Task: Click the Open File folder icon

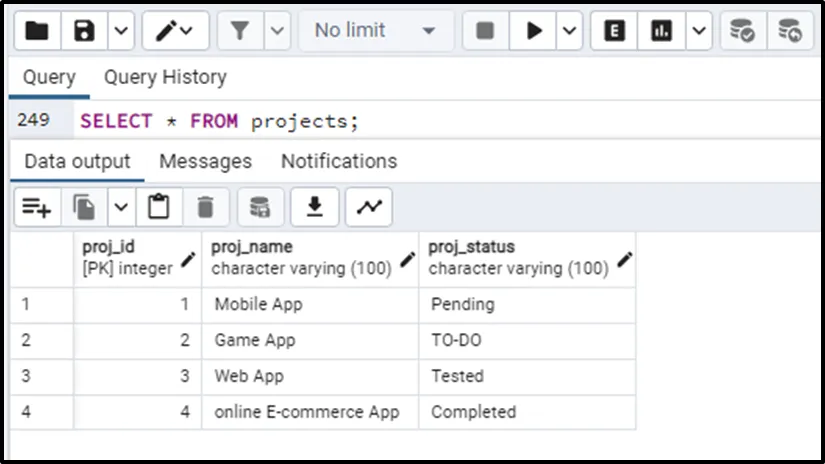Action: tap(37, 31)
